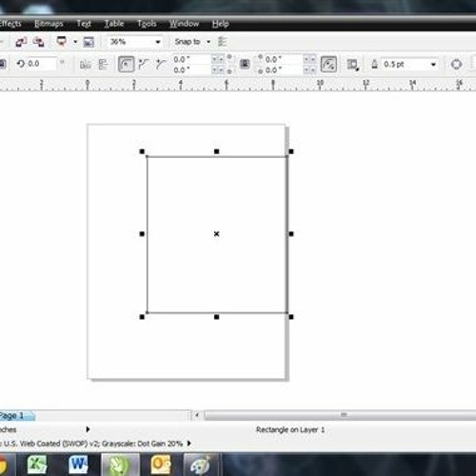The width and height of the screenshot is (476, 476).
Task: Click the Import icon in the toolbar
Action: tap(21, 42)
